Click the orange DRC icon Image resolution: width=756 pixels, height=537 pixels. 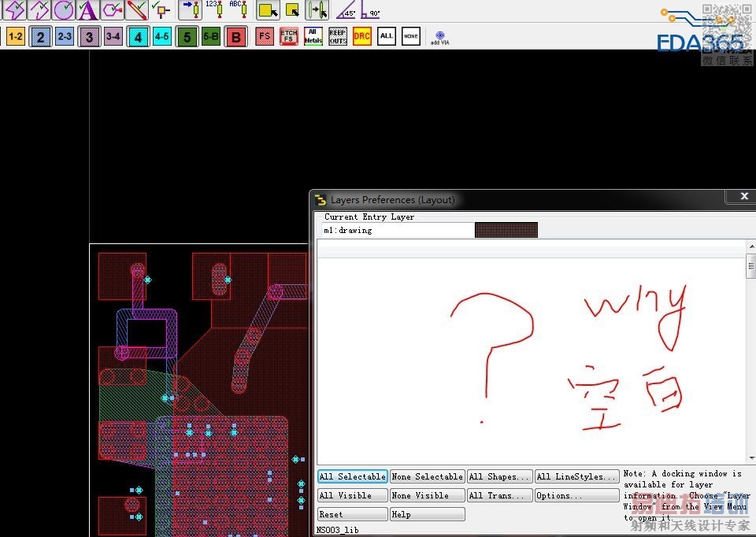click(x=362, y=36)
